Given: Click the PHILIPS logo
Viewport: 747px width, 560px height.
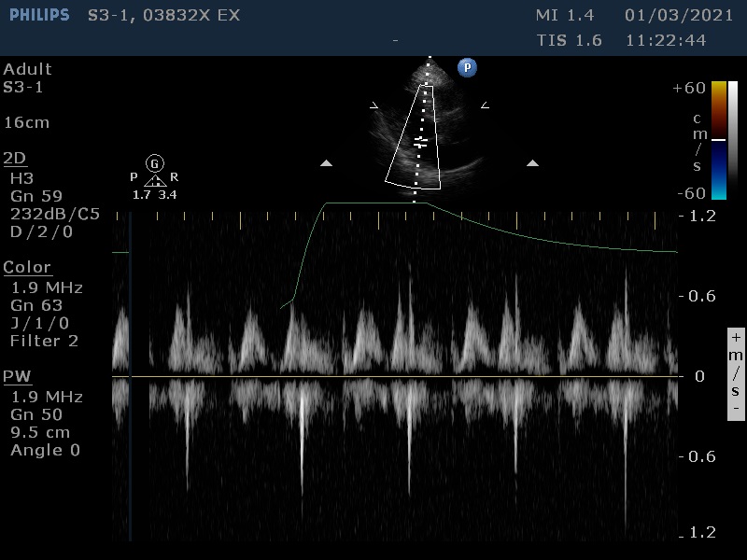Looking at the screenshot, I should (x=39, y=16).
